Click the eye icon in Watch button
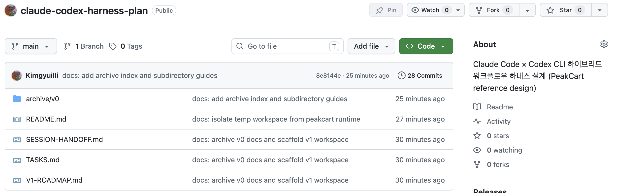Screen dimensions: 644x193 coord(415,10)
